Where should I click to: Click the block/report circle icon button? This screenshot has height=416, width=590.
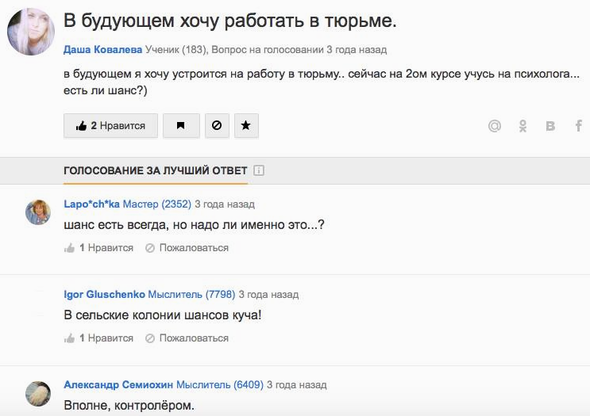click(x=217, y=126)
